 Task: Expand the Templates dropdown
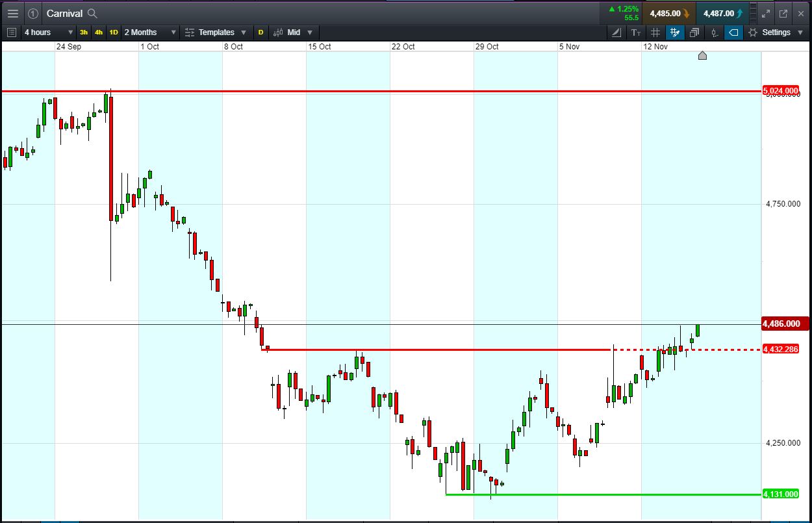coord(216,32)
